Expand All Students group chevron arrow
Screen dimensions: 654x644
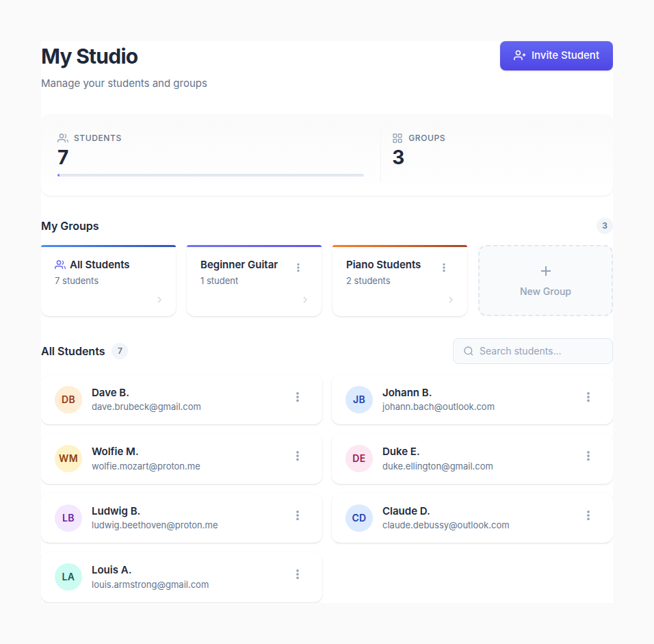[159, 300]
